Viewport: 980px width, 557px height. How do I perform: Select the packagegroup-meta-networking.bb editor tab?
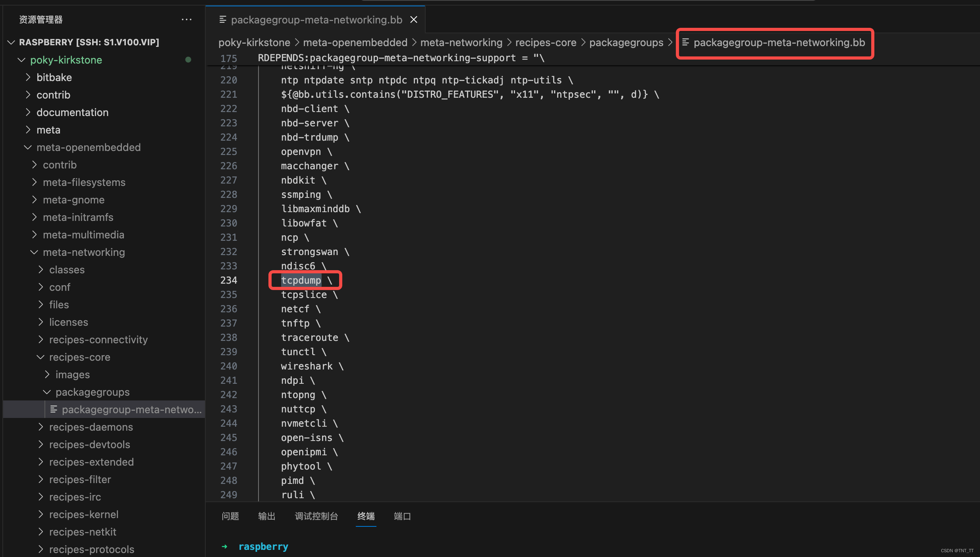click(315, 19)
